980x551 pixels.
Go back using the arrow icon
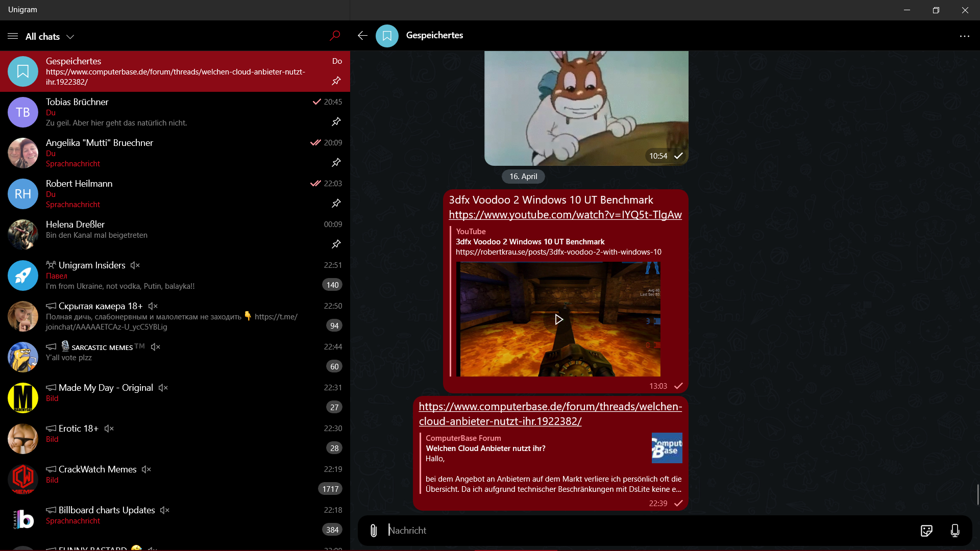(x=362, y=36)
